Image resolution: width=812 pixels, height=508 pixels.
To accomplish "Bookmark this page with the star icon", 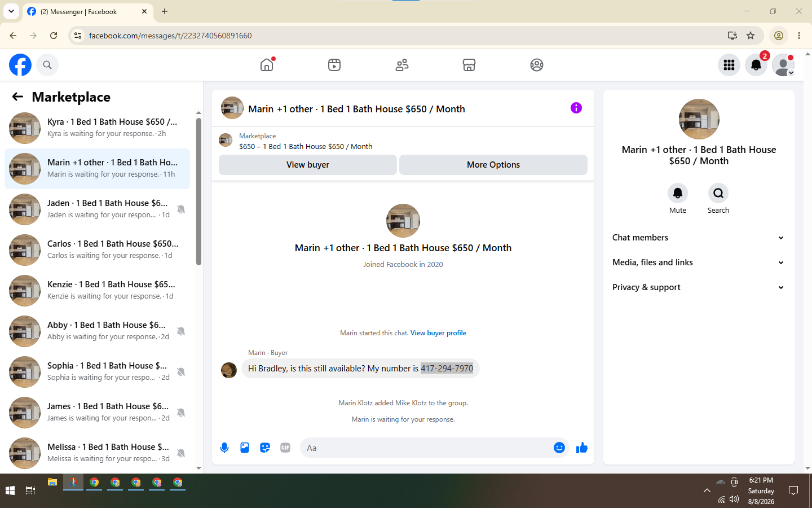I will [x=751, y=36].
